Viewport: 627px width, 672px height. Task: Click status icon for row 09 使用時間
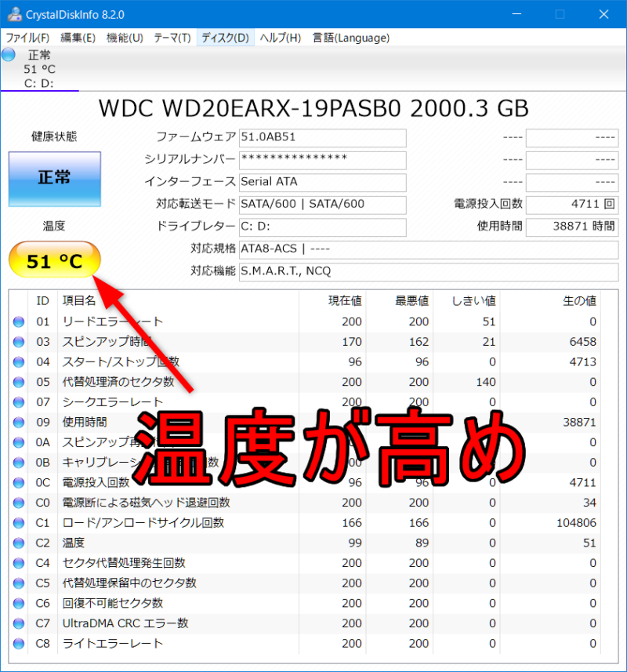tap(18, 423)
